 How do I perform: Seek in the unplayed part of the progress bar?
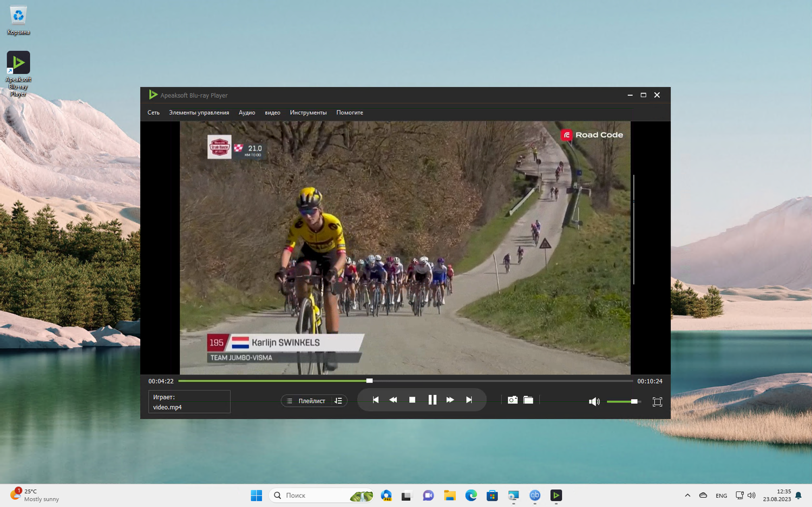click(502, 381)
